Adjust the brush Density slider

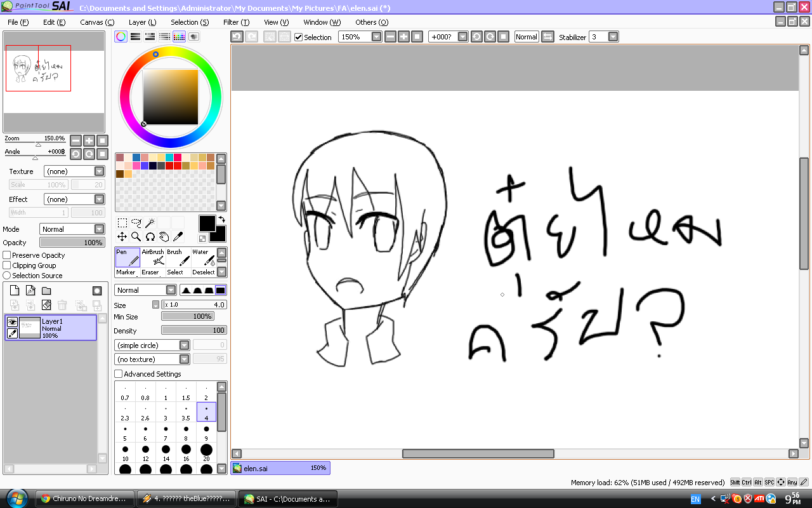[194, 330]
